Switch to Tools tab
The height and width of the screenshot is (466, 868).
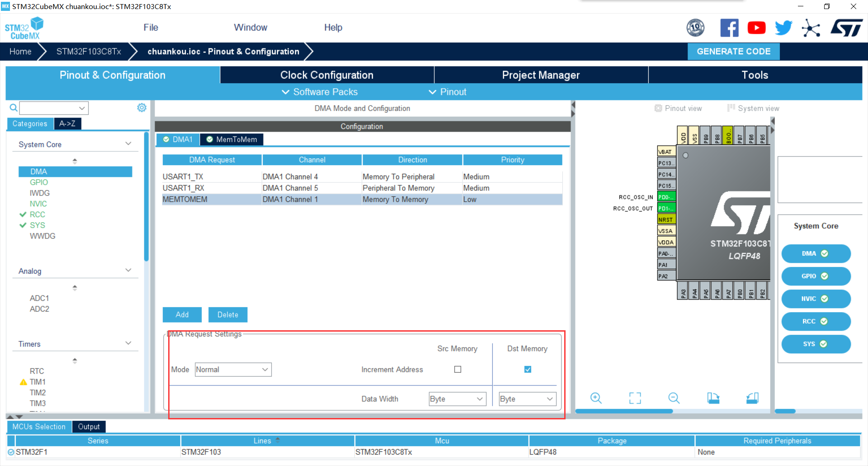(x=755, y=75)
